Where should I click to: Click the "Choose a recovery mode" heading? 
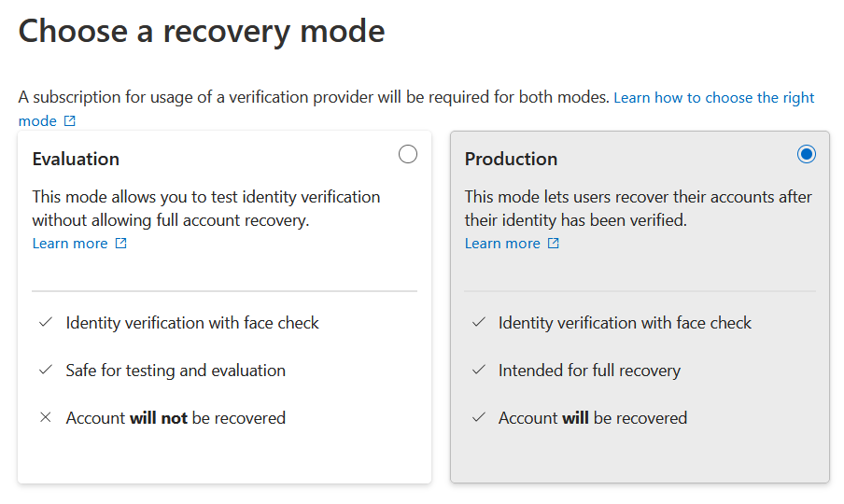click(x=202, y=31)
